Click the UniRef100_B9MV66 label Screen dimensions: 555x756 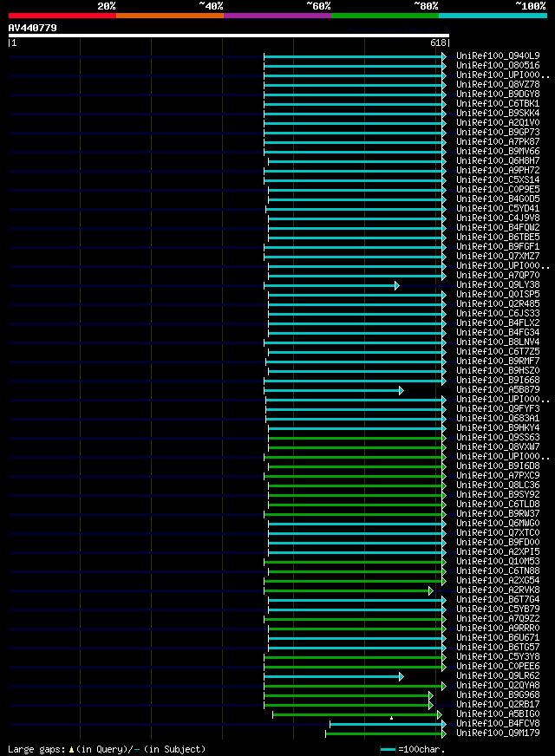click(498, 152)
